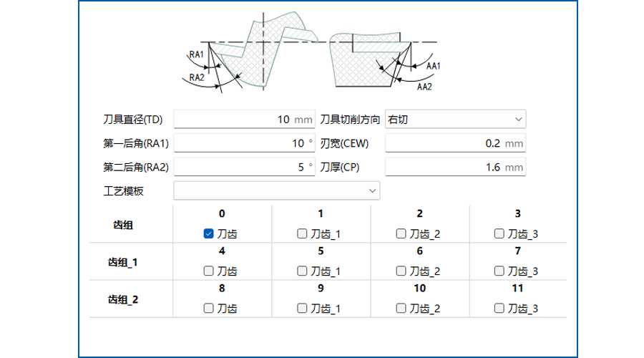Click the 刀具直径(TD) input field
Image resolution: width=644 pixels, height=358 pixels.
245,119
